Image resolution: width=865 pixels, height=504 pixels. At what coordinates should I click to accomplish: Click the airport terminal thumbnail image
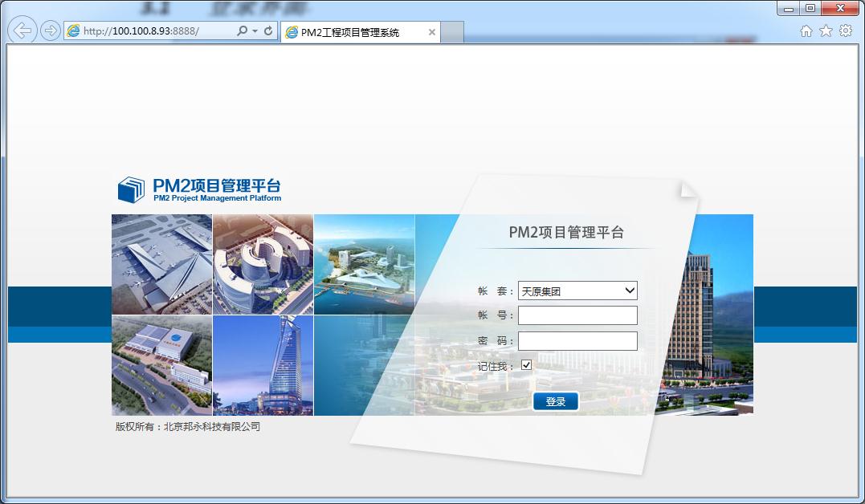tap(161, 264)
